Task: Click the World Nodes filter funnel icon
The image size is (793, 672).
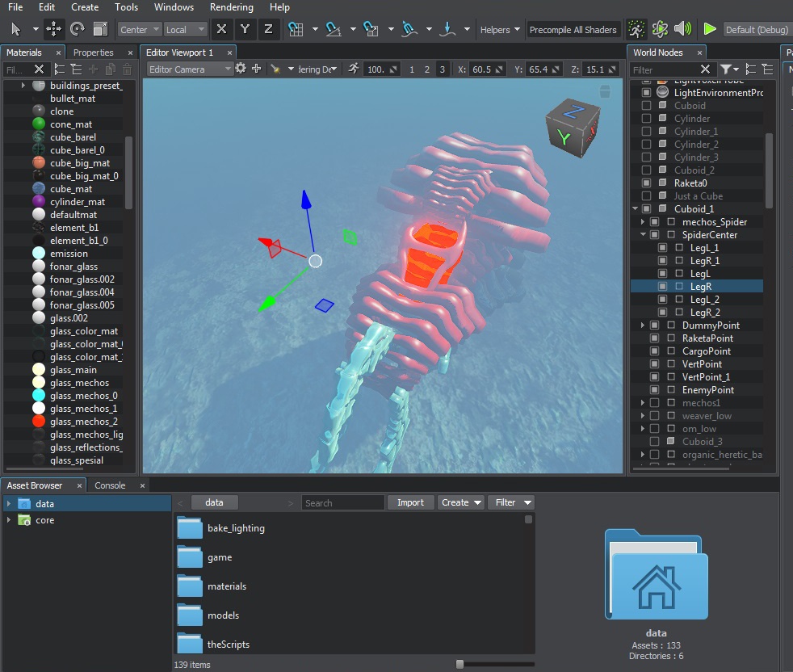Action: 726,69
